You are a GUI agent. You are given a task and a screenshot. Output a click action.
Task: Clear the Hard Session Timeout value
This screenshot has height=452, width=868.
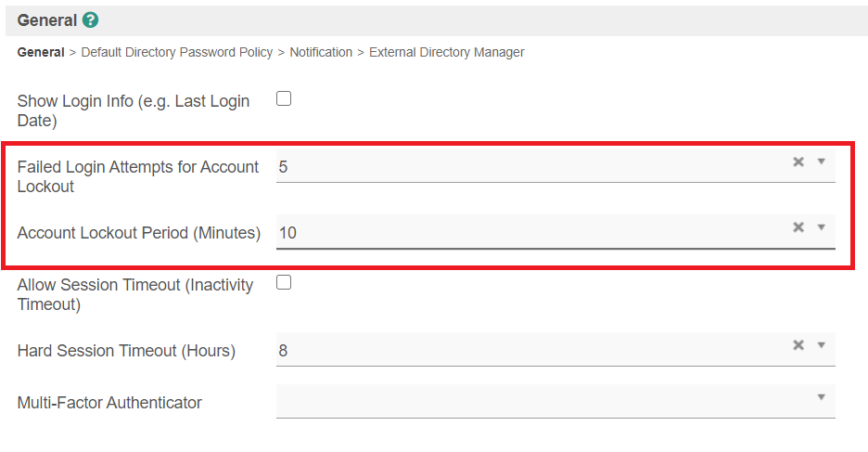(x=798, y=345)
